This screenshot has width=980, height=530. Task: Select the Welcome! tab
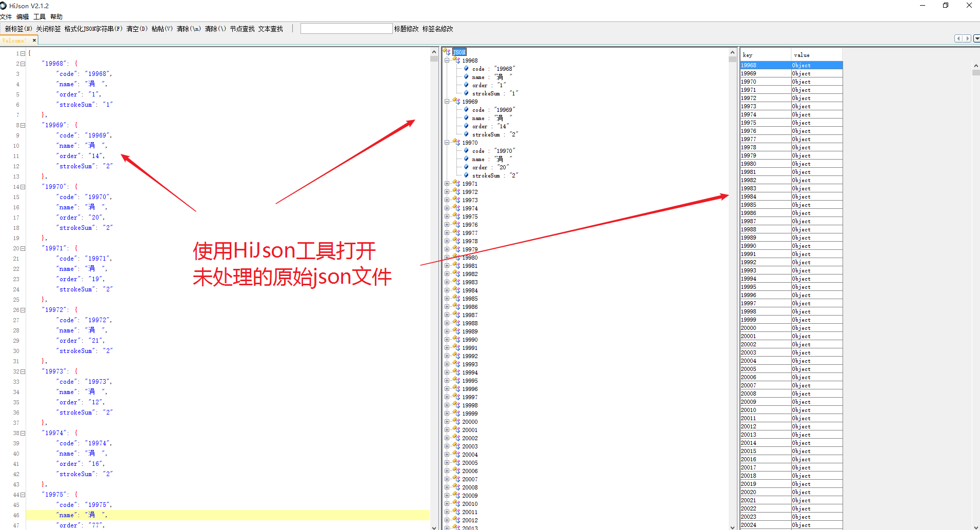[14, 41]
